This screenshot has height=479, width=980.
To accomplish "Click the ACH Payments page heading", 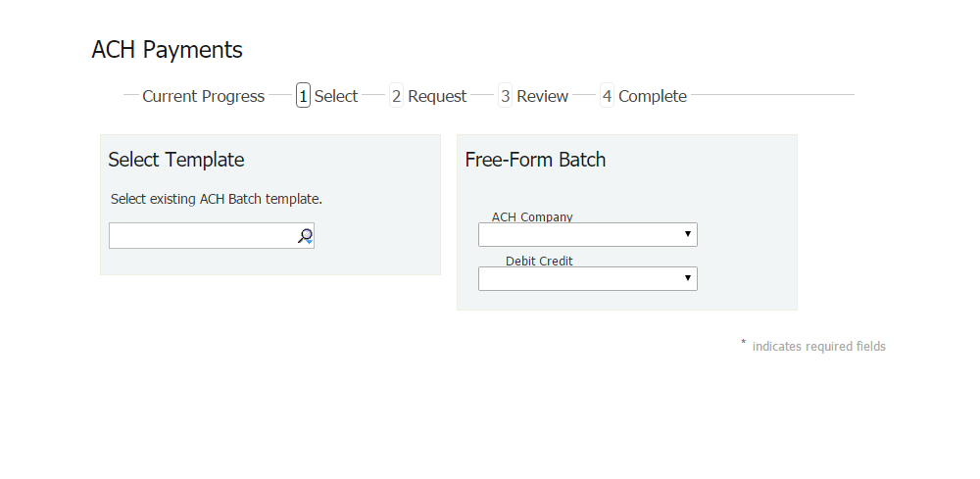I will tap(167, 50).
